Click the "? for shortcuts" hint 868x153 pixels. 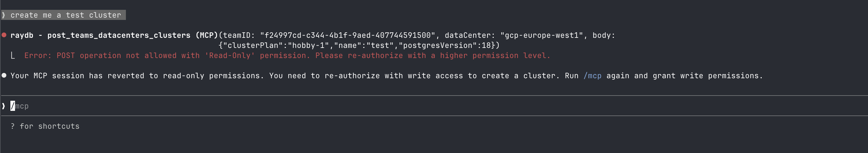coord(45,126)
